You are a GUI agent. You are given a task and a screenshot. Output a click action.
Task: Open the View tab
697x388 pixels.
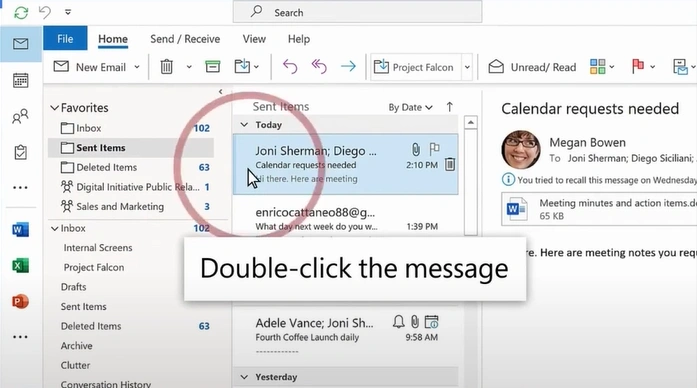[x=254, y=39]
